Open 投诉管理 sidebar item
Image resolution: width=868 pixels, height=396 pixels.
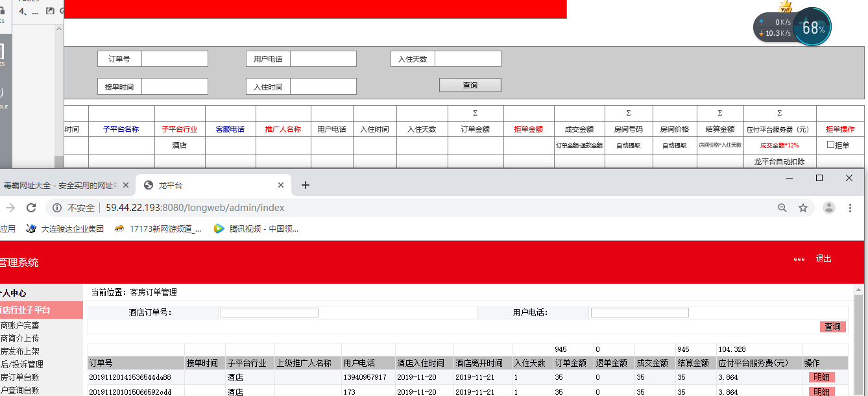point(21,364)
